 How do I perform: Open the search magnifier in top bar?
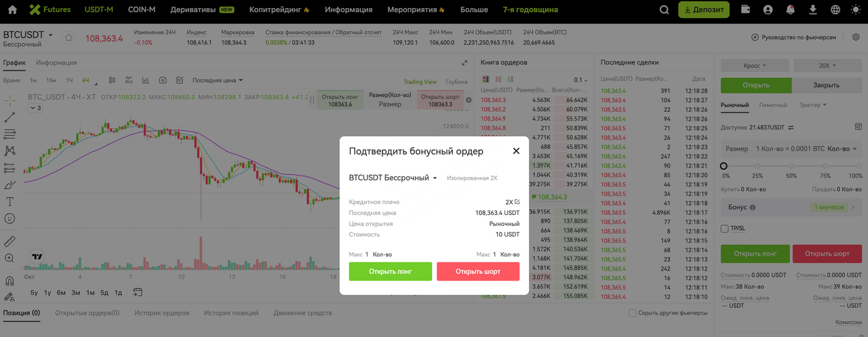(x=665, y=10)
